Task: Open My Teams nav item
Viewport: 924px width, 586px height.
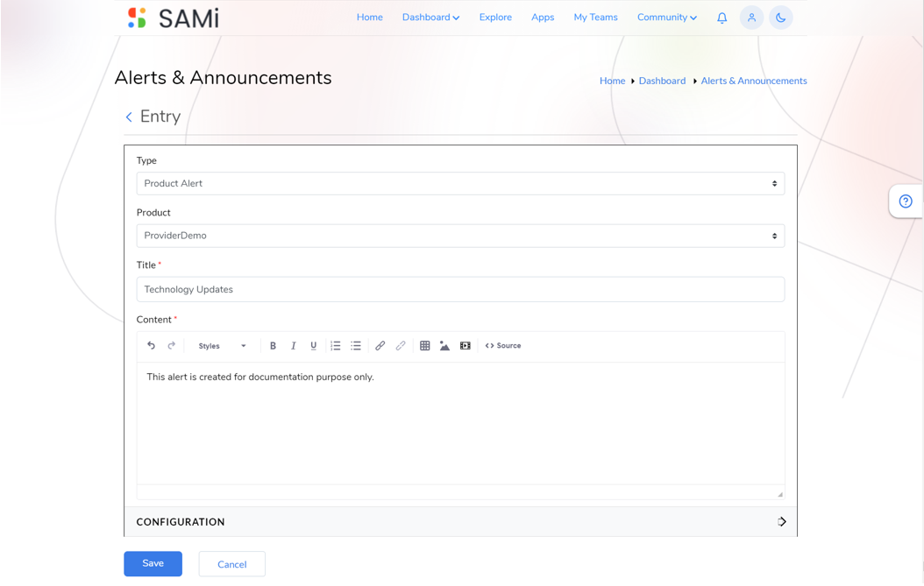Action: (x=596, y=18)
